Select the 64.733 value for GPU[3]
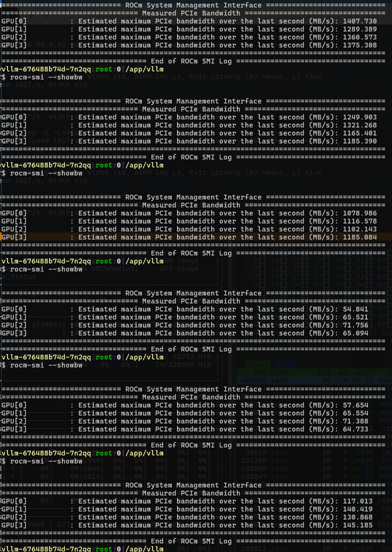This screenshot has width=392, height=552. (x=355, y=429)
